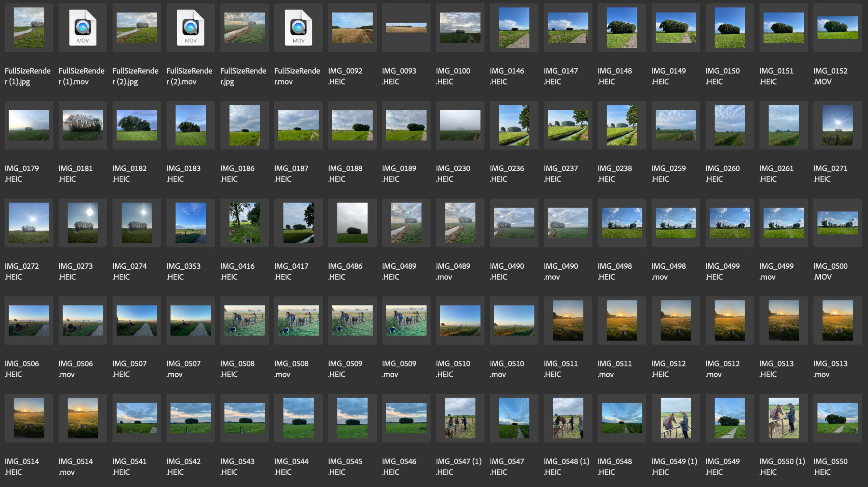This screenshot has height=487, width=868.
Task: Select the IMG_0486.HEIC overcast sky thumbnail
Action: [x=352, y=223]
